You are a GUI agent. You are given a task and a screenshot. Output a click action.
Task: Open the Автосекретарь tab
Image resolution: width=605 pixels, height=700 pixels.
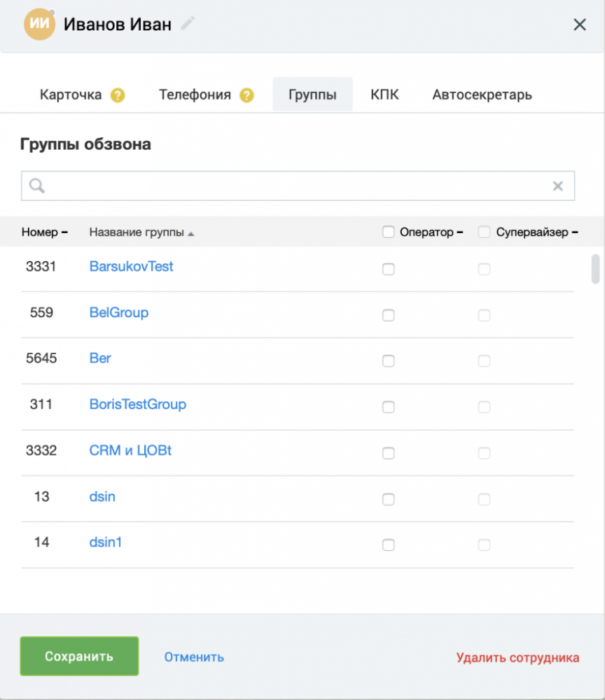[x=482, y=94]
